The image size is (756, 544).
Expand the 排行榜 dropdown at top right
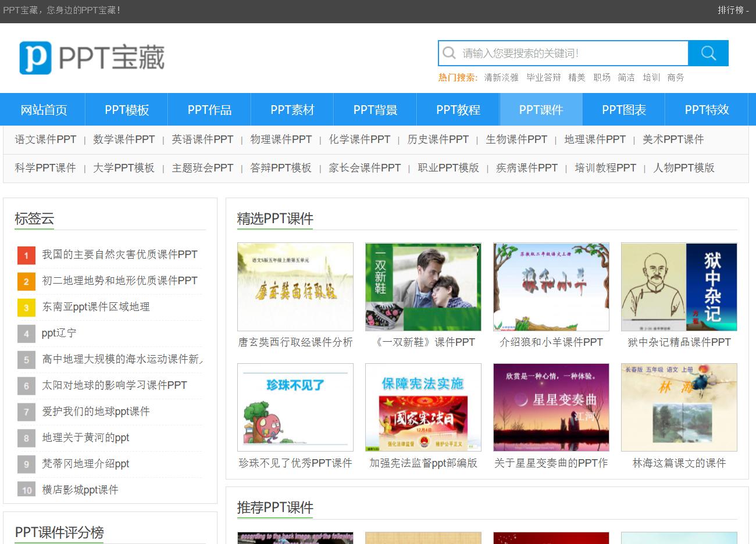pyautogui.click(x=732, y=10)
